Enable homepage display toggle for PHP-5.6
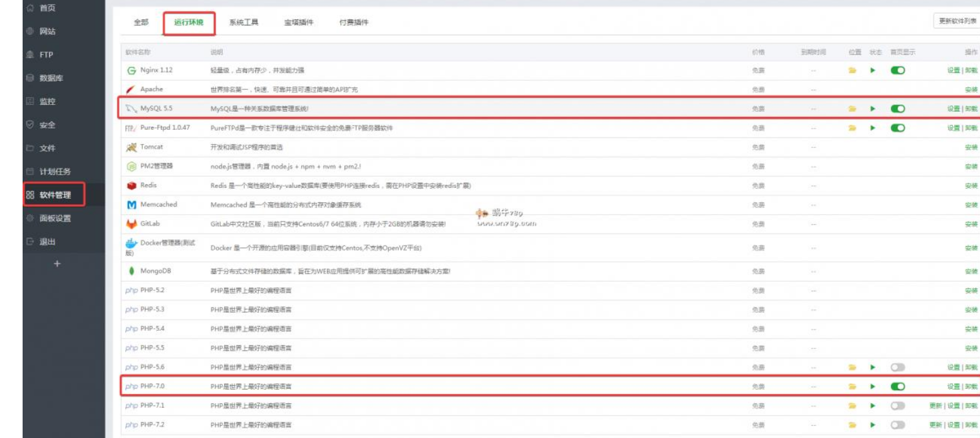 (x=897, y=368)
